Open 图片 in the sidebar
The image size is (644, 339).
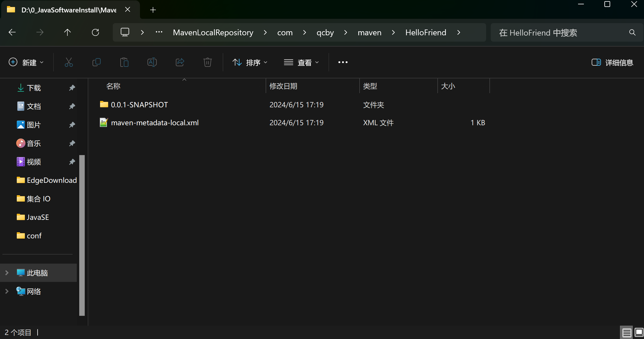pyautogui.click(x=34, y=125)
